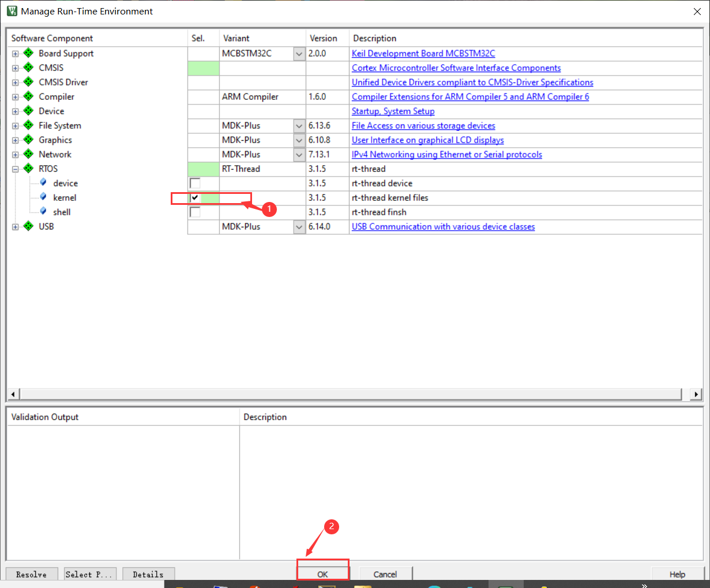Screen dimensions: 710x588
Task: Uncheck the rt-thread kernel checkbox
Action: point(195,197)
